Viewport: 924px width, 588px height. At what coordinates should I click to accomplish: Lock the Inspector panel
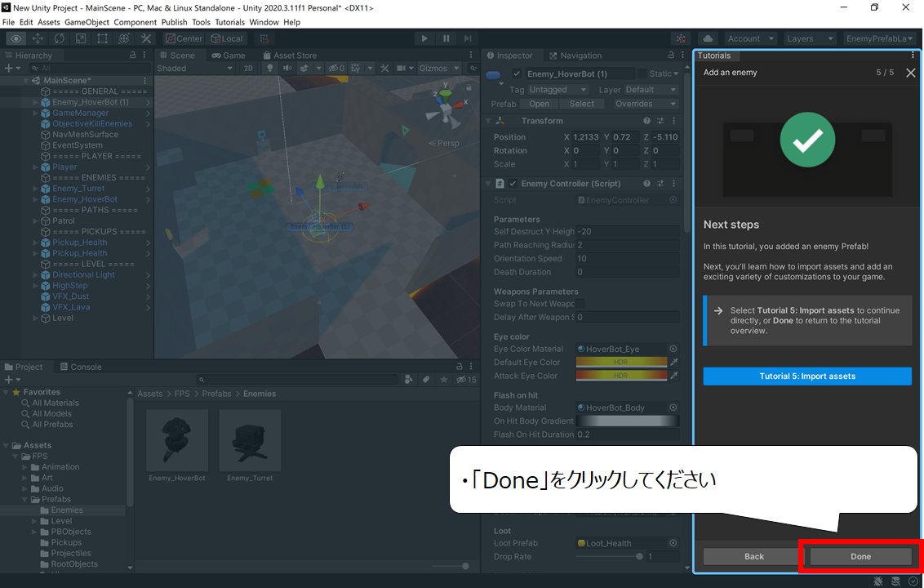click(671, 55)
